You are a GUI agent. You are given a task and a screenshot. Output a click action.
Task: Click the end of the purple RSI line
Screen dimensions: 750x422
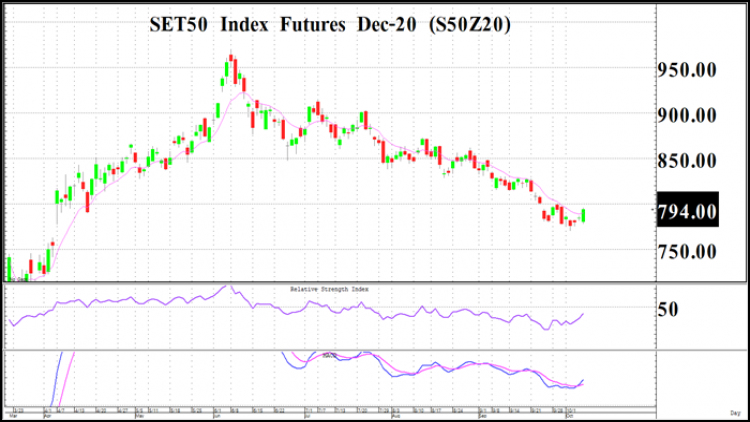click(583, 314)
